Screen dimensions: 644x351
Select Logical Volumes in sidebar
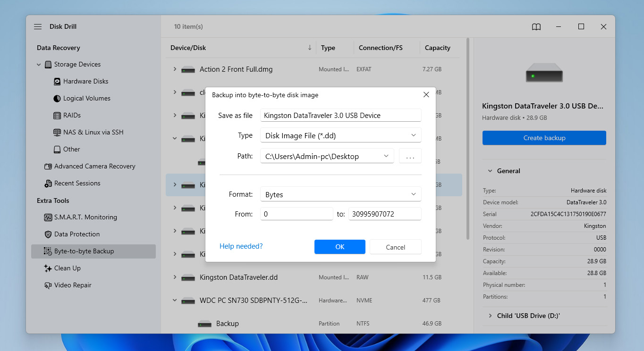pyautogui.click(x=87, y=99)
